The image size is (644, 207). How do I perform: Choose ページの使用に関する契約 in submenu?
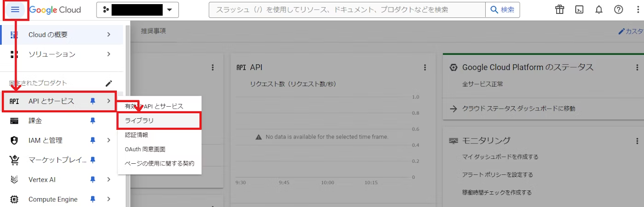click(x=160, y=163)
